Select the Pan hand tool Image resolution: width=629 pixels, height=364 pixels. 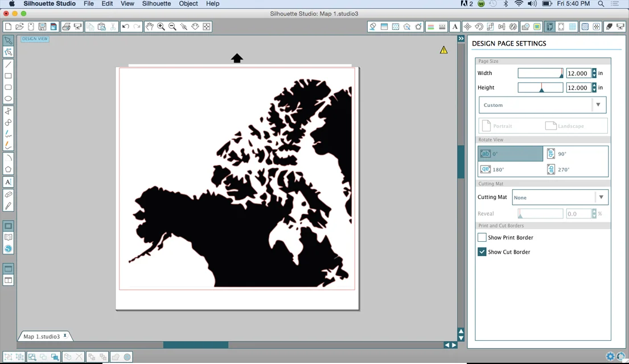[x=150, y=27]
